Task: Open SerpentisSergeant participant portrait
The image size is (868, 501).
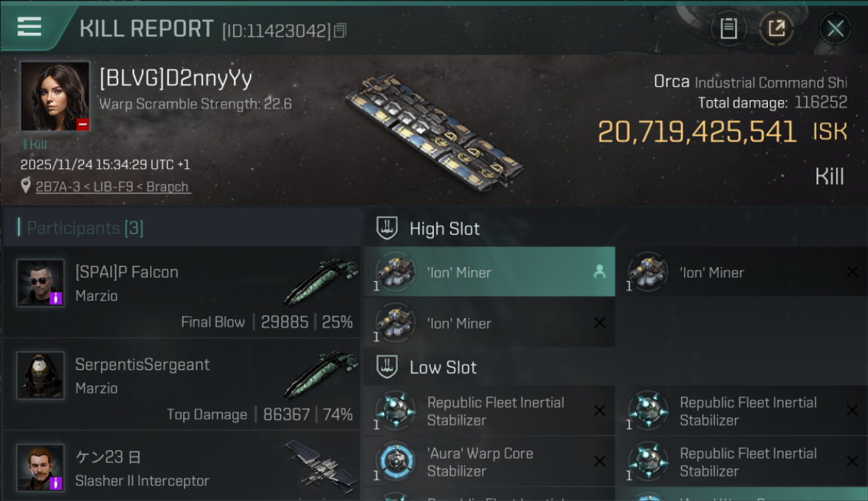Action: pos(41,375)
